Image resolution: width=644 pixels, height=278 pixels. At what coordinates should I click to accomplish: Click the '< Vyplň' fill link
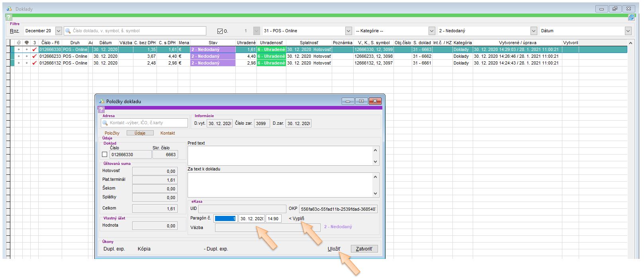296,218
